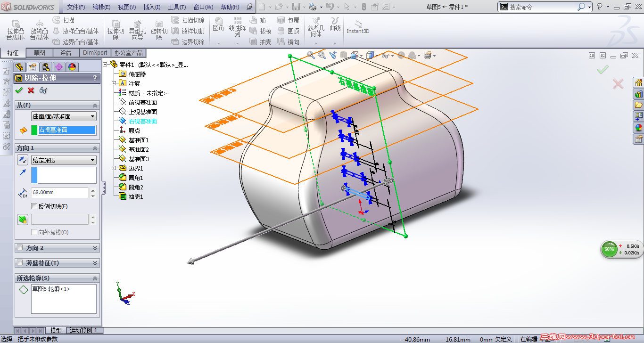
Task: Click the help question mark in 切除-拉伸 header
Action: [95, 78]
